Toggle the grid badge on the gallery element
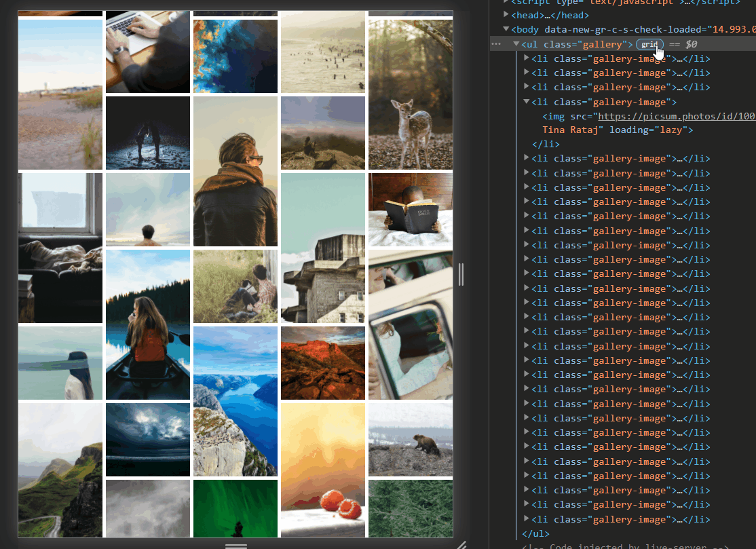756x549 pixels. coord(649,44)
